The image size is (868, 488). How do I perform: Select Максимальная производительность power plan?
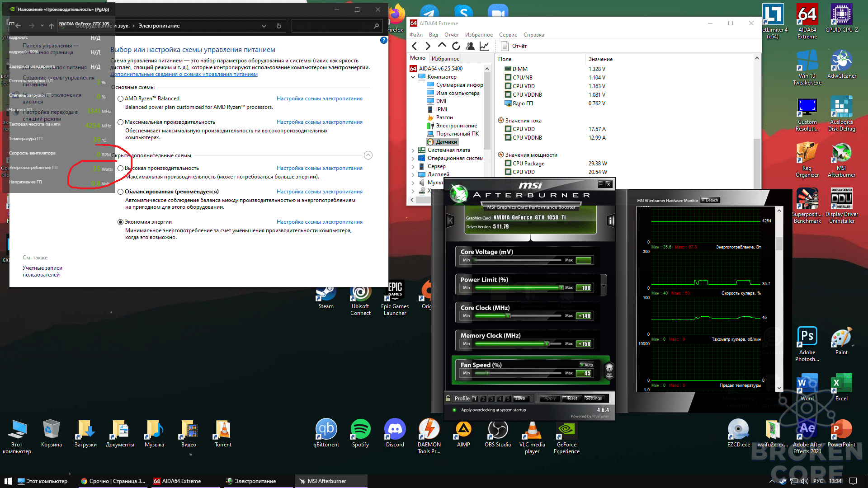click(x=120, y=122)
